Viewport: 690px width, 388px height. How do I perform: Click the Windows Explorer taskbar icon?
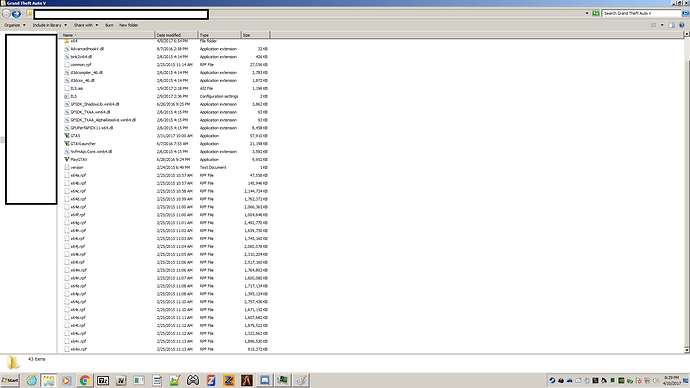pyautogui.click(x=48, y=380)
